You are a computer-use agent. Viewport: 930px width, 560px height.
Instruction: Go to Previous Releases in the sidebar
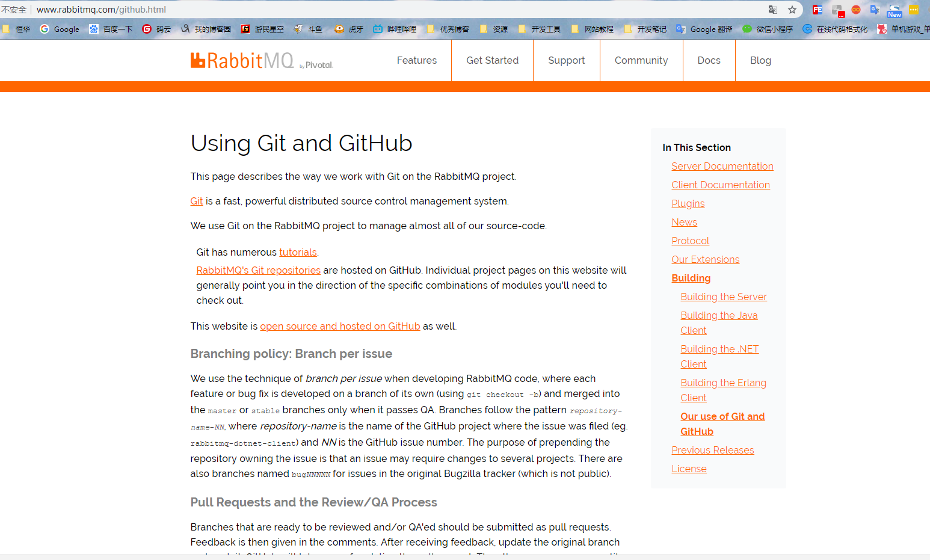713,450
